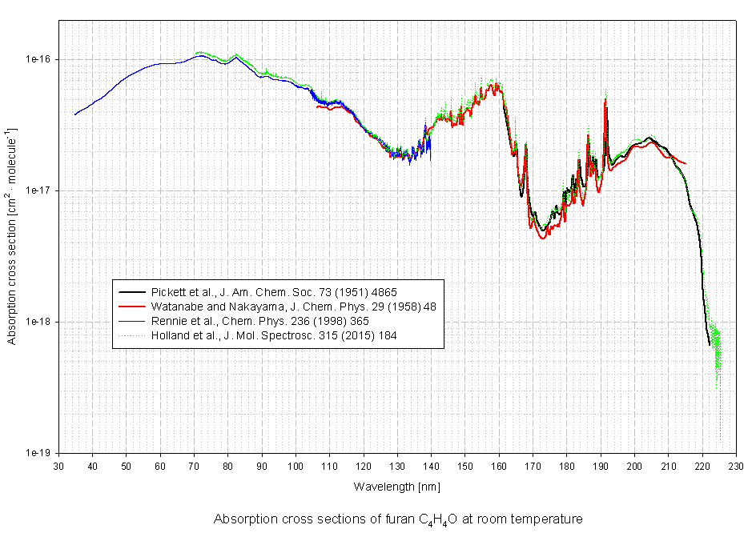Click the thick black line swatch in legend
This screenshot has width=756, height=533.
click(x=132, y=292)
